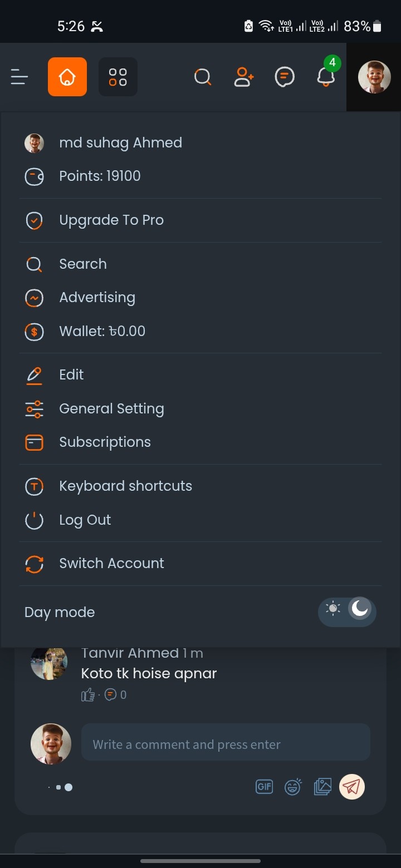Screen dimensions: 401x868
Task: Open Wallet ৳0.00 entry
Action: pos(102,331)
